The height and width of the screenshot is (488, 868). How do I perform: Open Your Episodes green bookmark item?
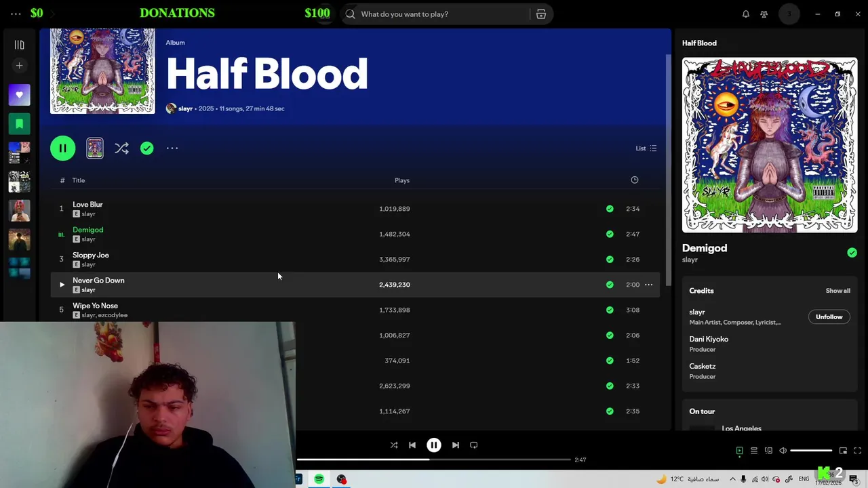coord(19,124)
